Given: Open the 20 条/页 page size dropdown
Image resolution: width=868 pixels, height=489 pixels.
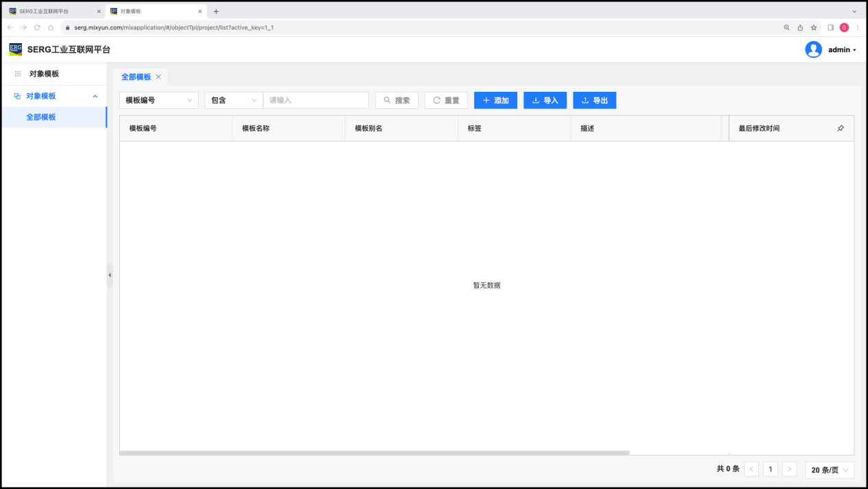Looking at the screenshot, I should (x=830, y=470).
